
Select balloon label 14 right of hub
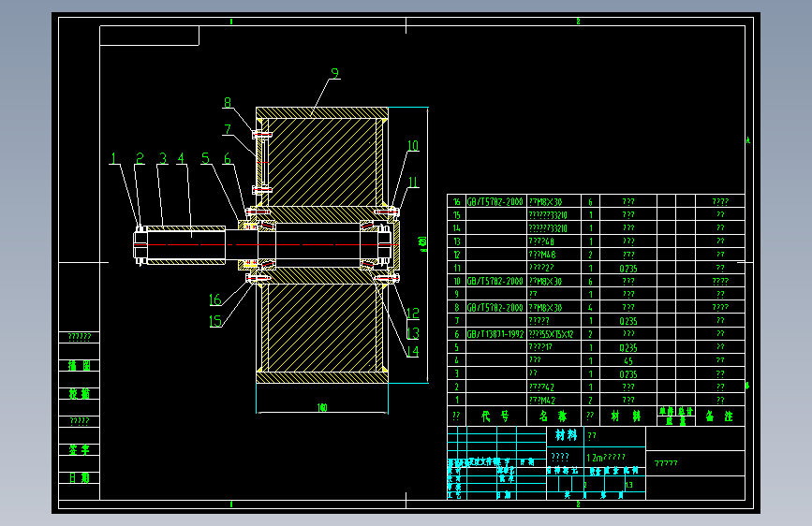[x=413, y=352]
